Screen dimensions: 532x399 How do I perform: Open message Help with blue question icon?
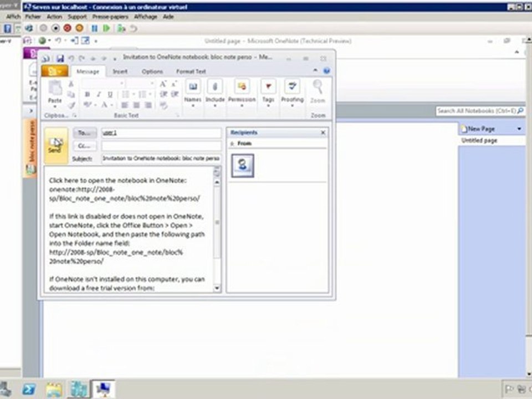[x=326, y=70]
